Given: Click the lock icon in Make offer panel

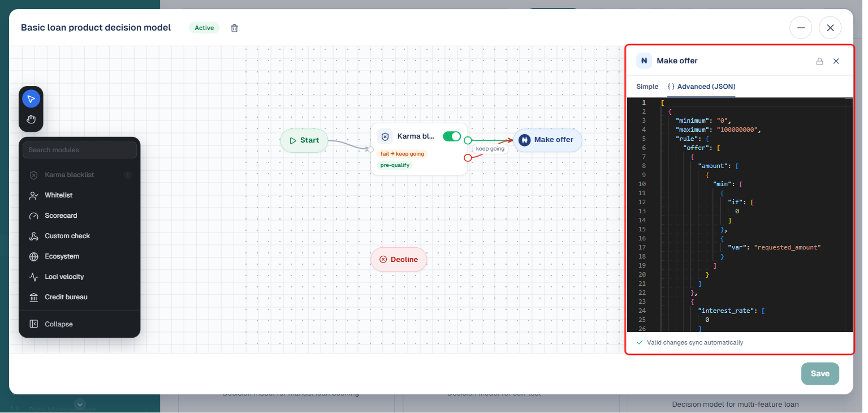Looking at the screenshot, I should coord(819,61).
